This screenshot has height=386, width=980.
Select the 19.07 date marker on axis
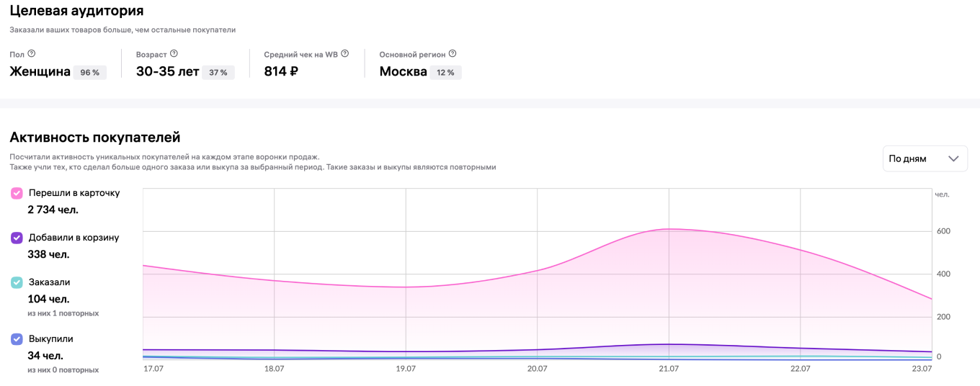click(406, 369)
